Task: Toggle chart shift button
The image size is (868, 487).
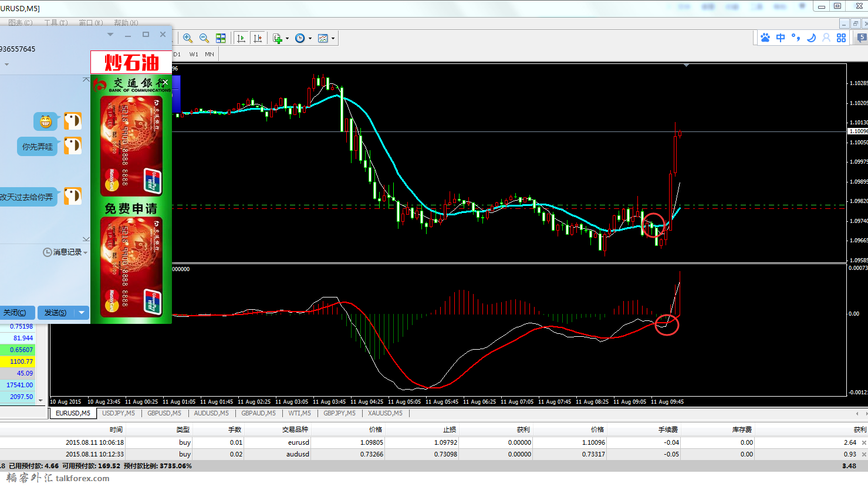Action: (x=258, y=38)
